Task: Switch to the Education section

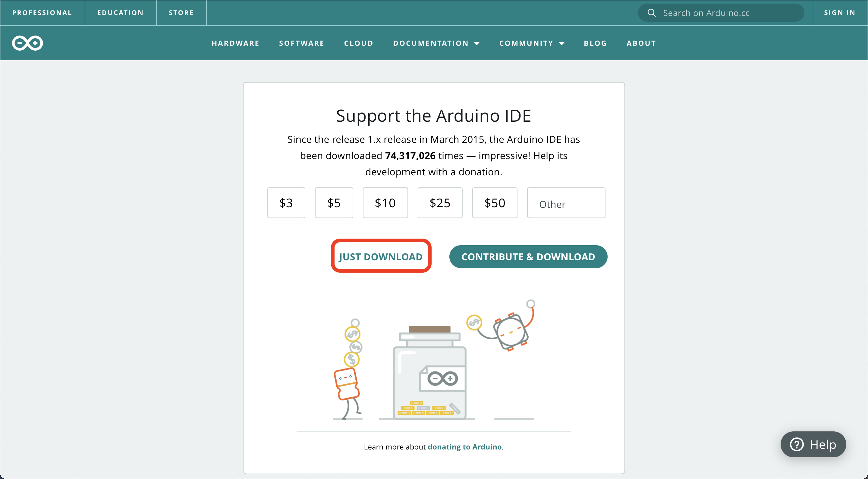Action: pyautogui.click(x=120, y=13)
